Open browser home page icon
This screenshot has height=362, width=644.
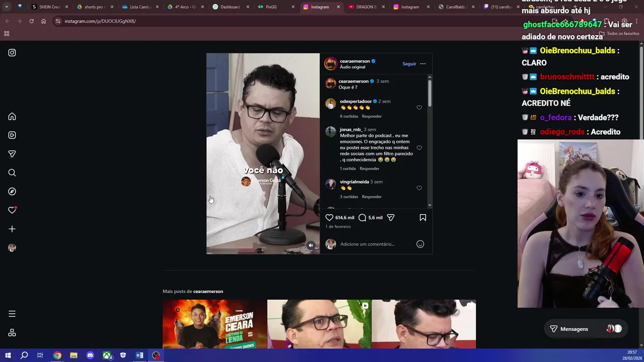coord(43,21)
